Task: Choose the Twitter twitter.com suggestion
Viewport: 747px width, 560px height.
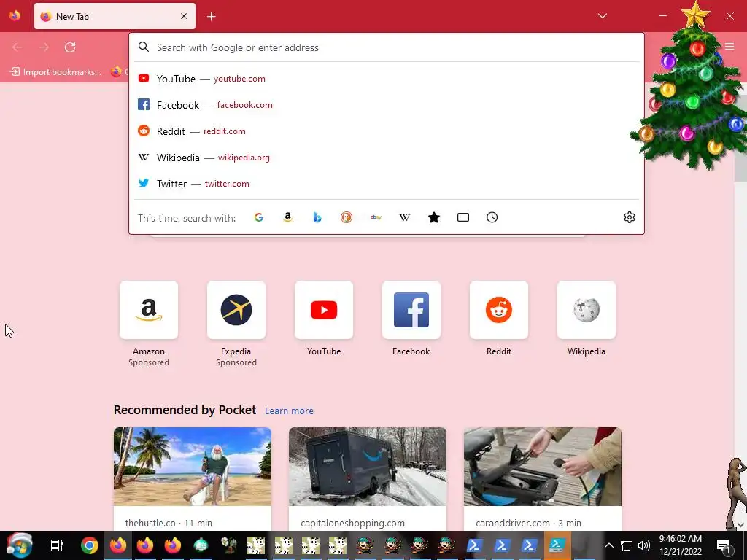Action: [387, 183]
